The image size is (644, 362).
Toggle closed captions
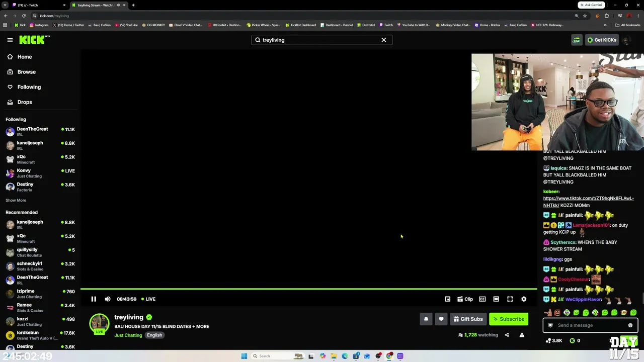[x=482, y=299]
